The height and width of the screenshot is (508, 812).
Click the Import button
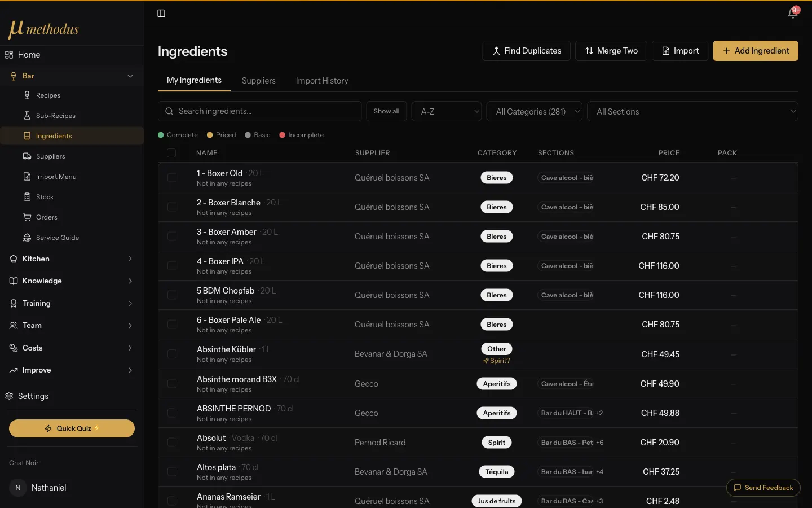680,51
